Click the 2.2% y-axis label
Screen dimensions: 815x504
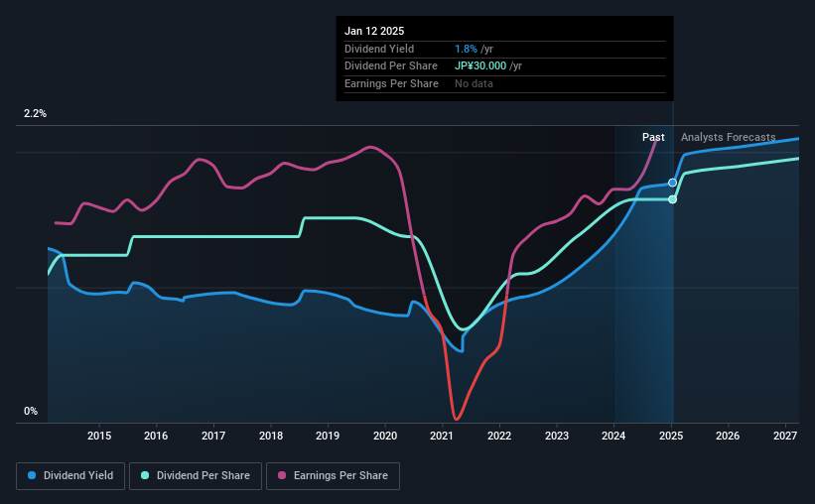coord(35,114)
